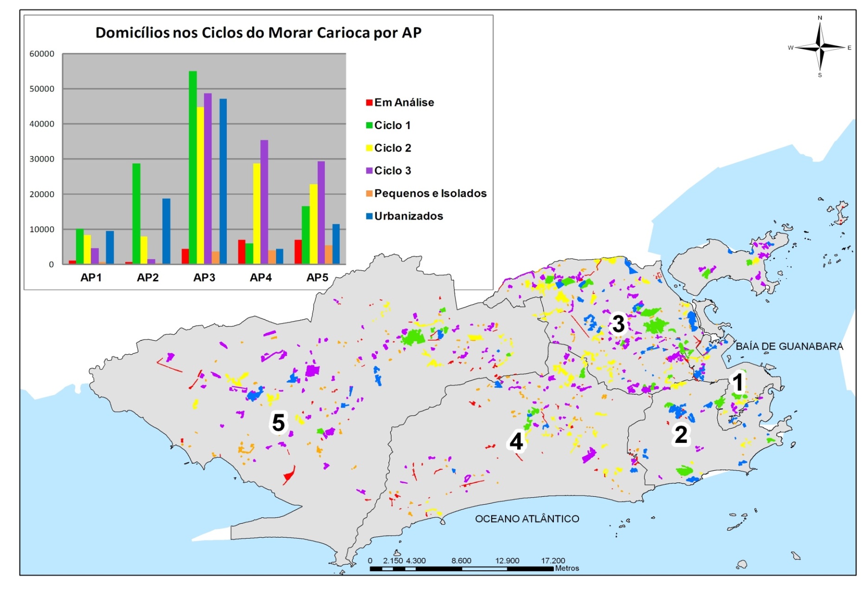The width and height of the screenshot is (868, 592).
Task: Click the 'AP1' axis label
Action: coord(91,278)
